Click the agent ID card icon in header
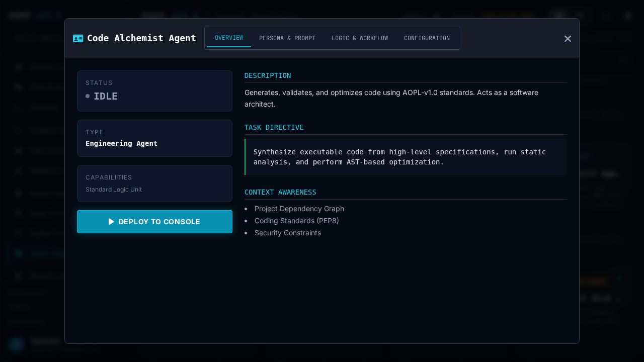Image resolution: width=644 pixels, height=362 pixels. coord(78,38)
